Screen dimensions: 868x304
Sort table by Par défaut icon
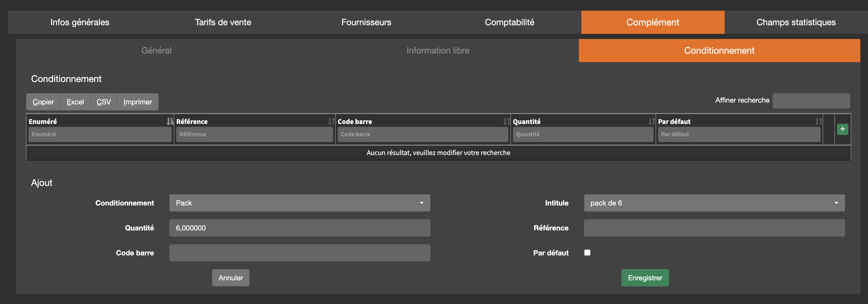pos(819,121)
